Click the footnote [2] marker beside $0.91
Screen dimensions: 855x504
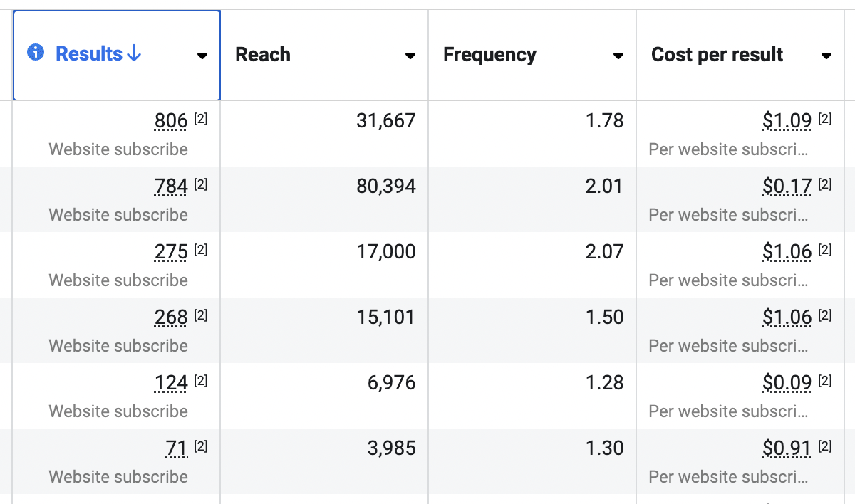pos(825,446)
